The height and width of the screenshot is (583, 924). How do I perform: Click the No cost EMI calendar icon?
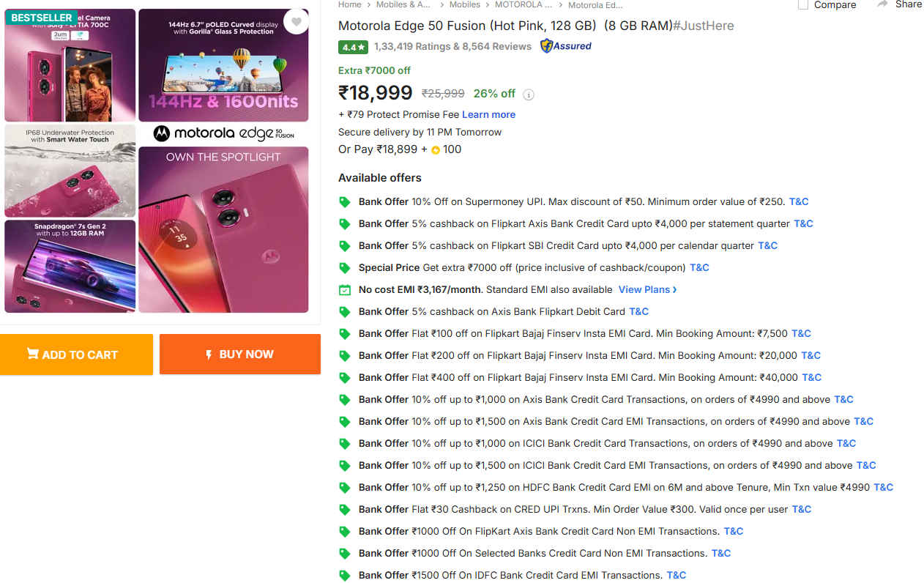tap(345, 290)
